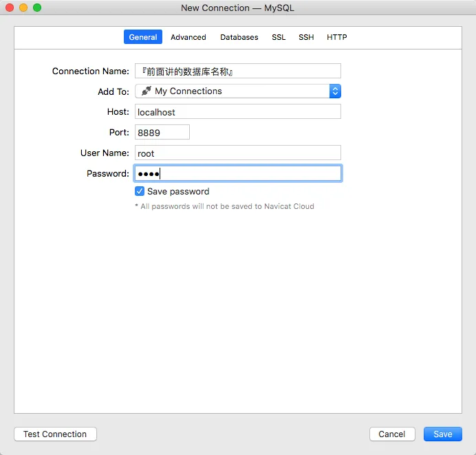
Task: Open the HTTP tab
Action: tap(337, 37)
